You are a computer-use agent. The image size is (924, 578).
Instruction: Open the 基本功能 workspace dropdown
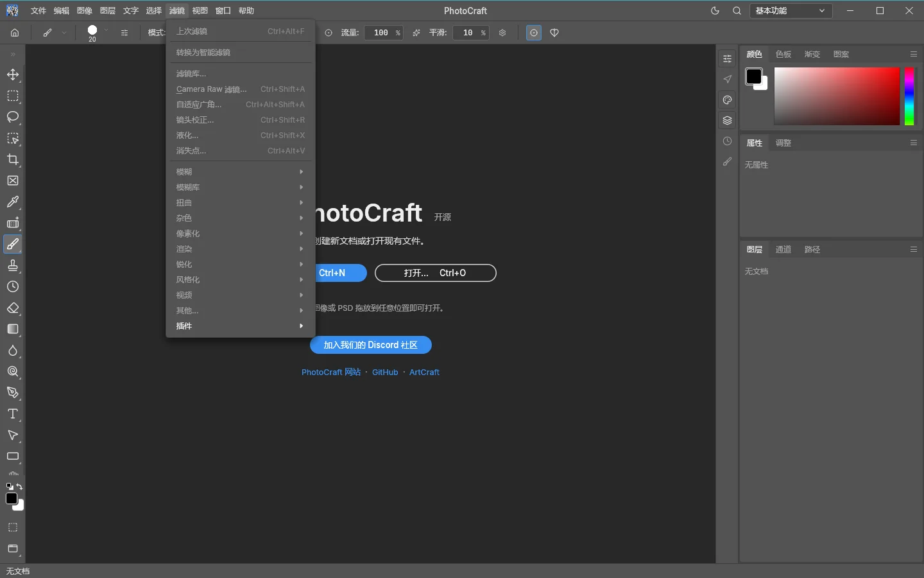coord(791,11)
